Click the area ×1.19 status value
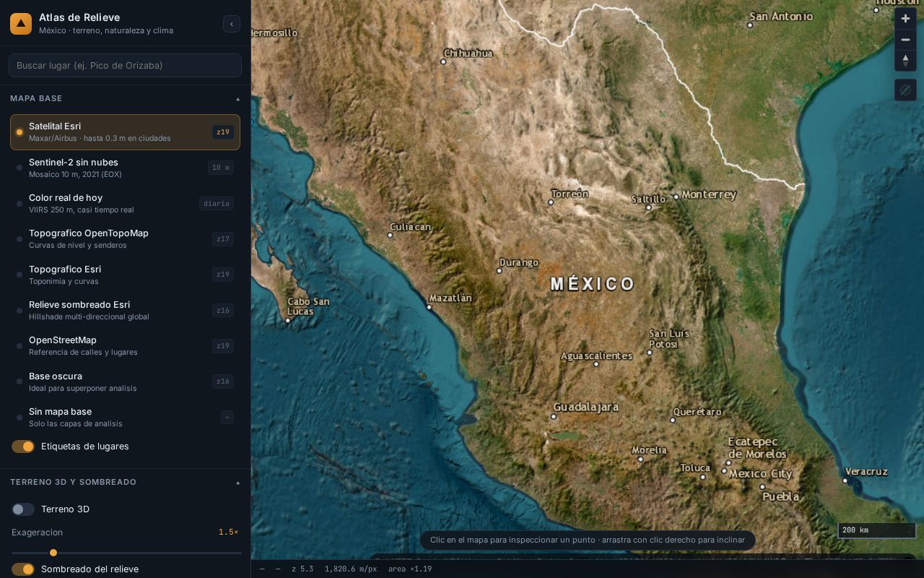924x578 pixels. click(x=410, y=569)
